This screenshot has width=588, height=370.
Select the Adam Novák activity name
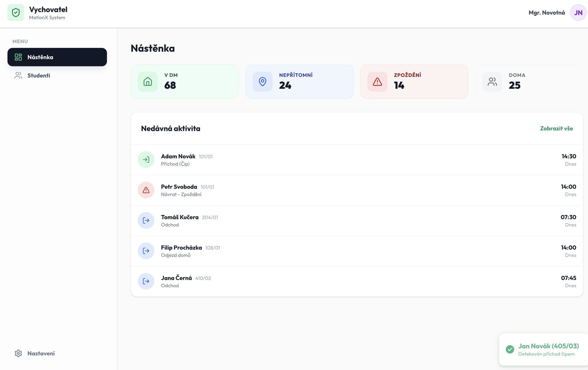point(178,156)
